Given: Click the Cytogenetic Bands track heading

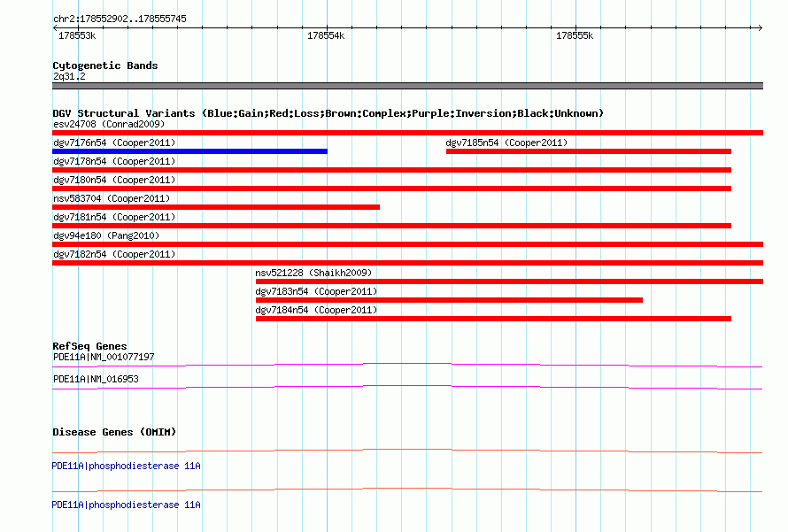Looking at the screenshot, I should coord(105,66).
